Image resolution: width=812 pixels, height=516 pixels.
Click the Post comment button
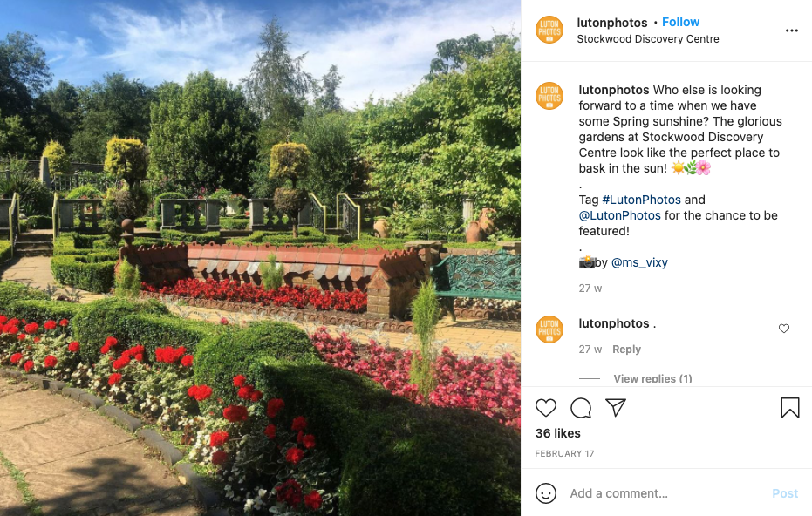coord(785,493)
